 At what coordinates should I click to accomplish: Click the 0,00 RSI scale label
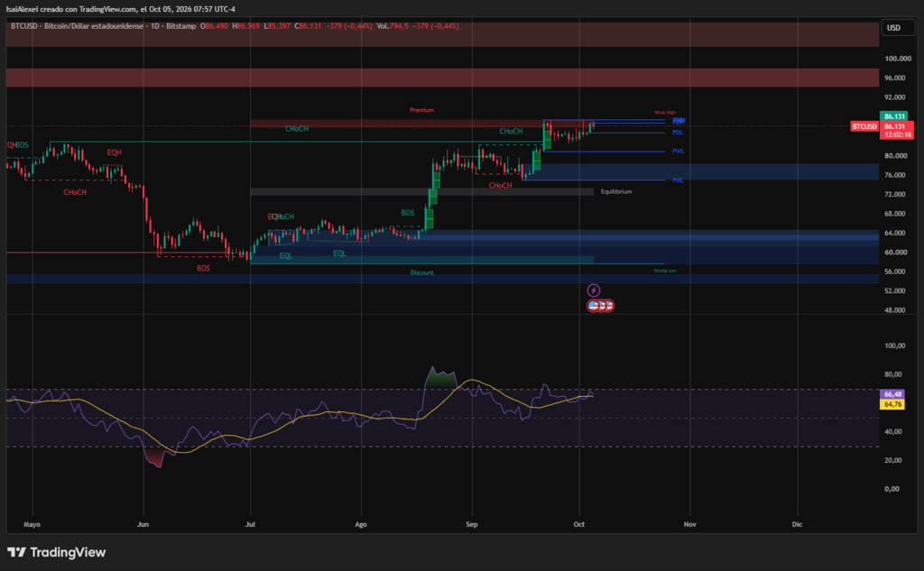(x=892, y=489)
